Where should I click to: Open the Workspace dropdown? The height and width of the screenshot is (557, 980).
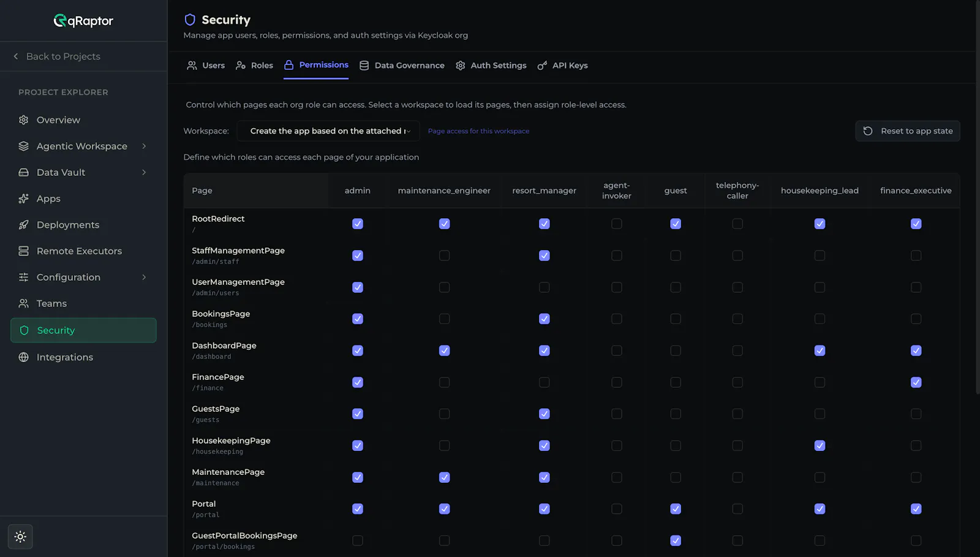pyautogui.click(x=328, y=131)
